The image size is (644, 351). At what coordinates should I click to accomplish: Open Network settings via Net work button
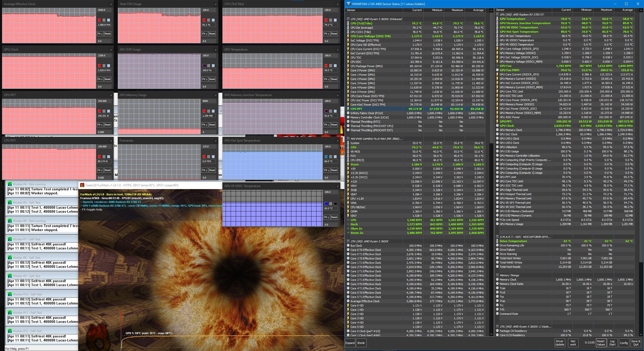pos(573,343)
